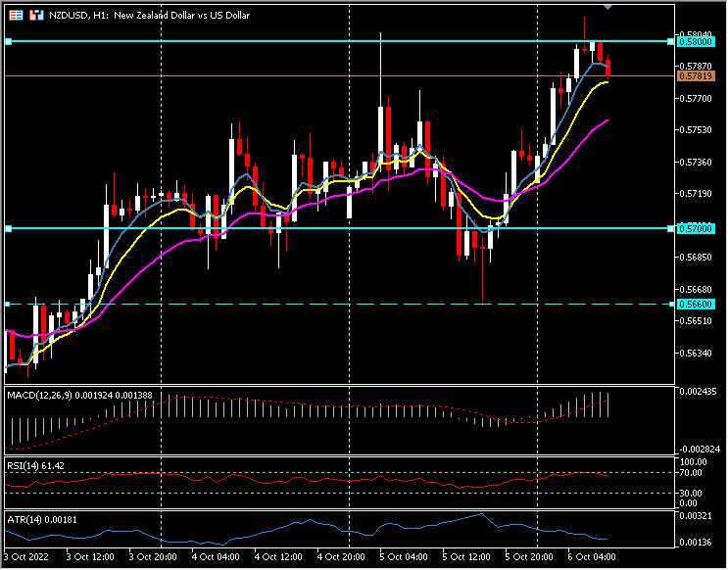Click the red-blue one-click trading panel icon
Image resolution: width=728 pixels, height=570 pixels.
pyautogui.click(x=16, y=17)
